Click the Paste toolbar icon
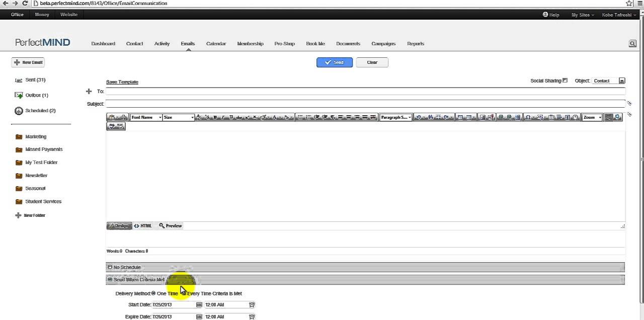The image size is (644, 320). point(112,117)
